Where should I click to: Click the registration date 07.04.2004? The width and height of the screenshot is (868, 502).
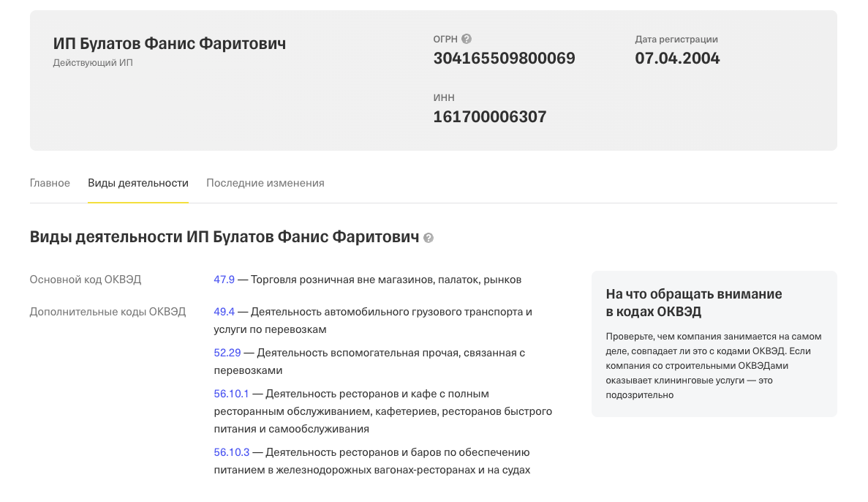coord(677,59)
